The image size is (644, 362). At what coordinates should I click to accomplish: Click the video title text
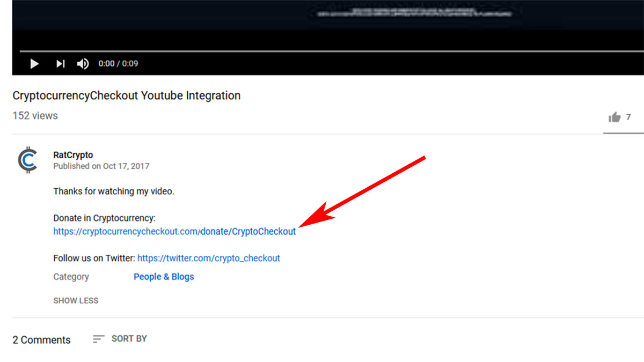point(127,96)
